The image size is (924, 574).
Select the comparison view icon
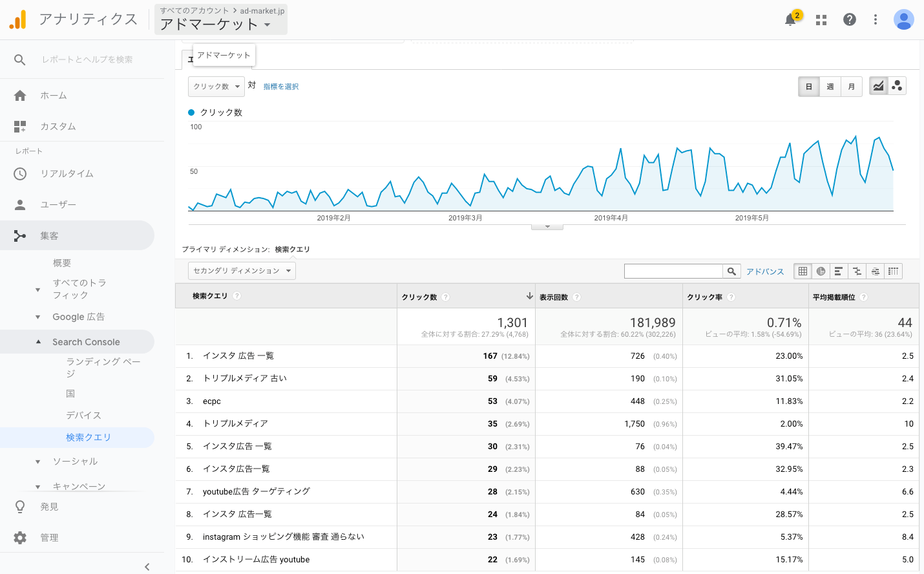[x=857, y=271]
